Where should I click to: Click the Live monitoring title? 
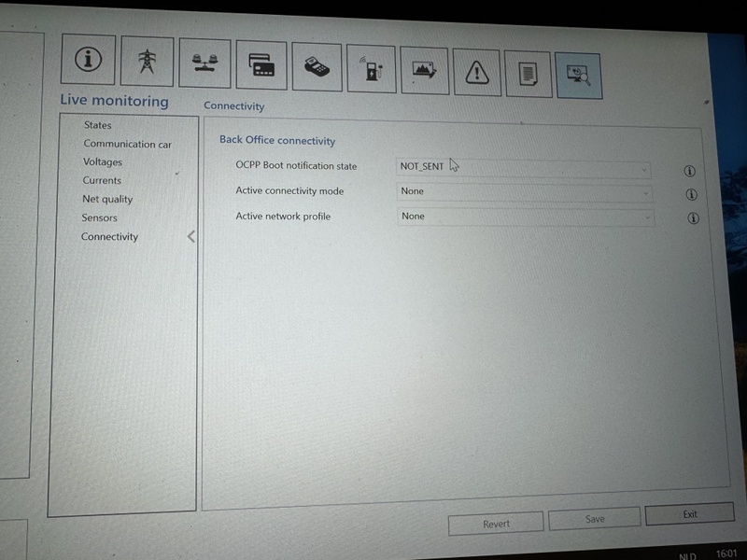click(114, 101)
